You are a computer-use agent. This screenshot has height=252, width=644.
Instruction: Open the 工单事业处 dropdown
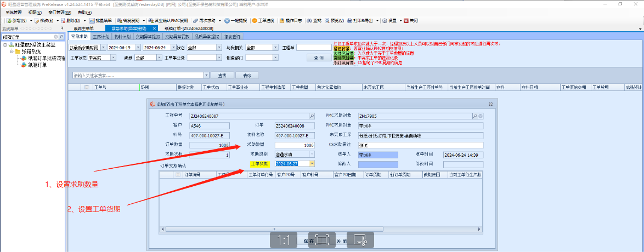click(219, 58)
